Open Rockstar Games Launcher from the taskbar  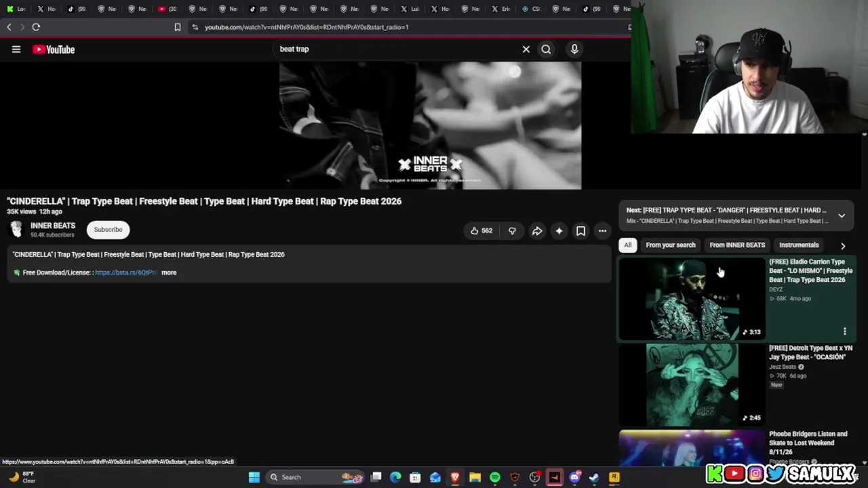pos(614,477)
